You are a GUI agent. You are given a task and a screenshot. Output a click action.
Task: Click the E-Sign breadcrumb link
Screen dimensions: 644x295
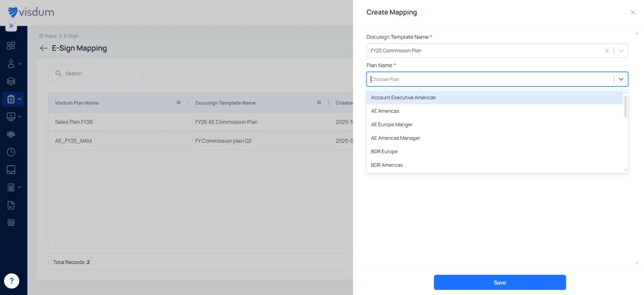click(x=71, y=36)
